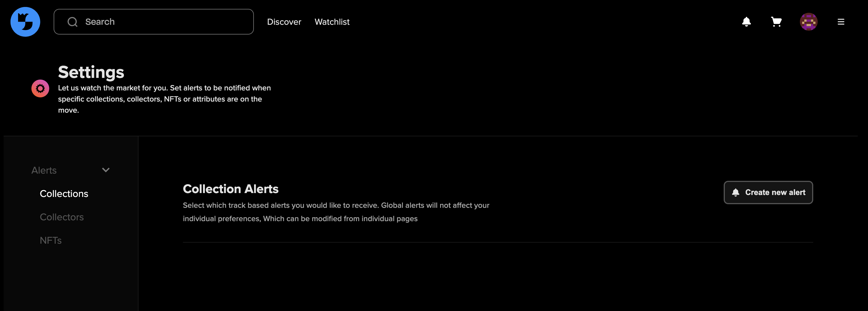The width and height of the screenshot is (868, 311).
Task: Open the hamburger menu
Action: pos(841,22)
